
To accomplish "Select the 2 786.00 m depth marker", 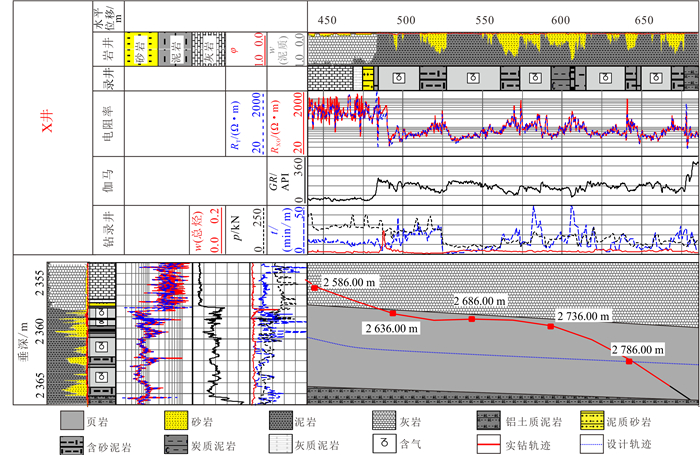I will click(629, 361).
